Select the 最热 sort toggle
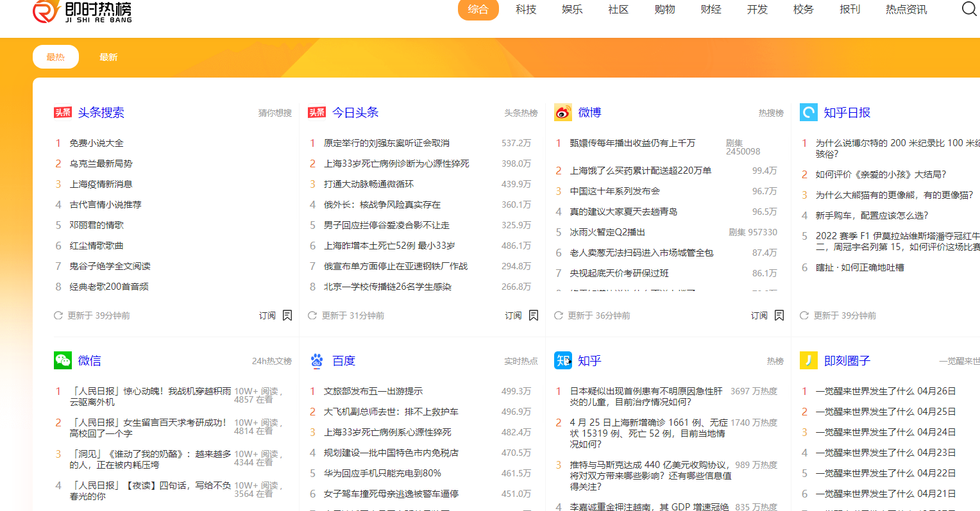 [x=56, y=57]
